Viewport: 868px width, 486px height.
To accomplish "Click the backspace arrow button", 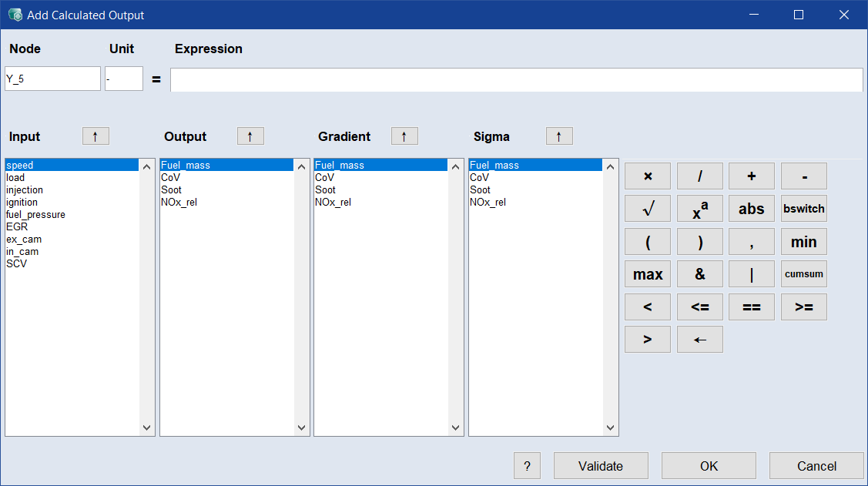I will click(699, 340).
